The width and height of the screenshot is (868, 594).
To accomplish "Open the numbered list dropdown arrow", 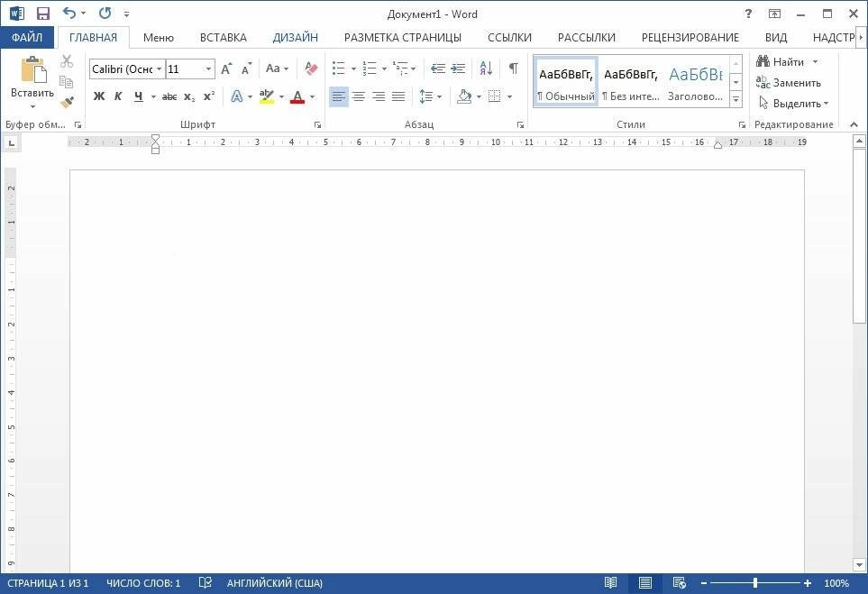I will point(384,69).
